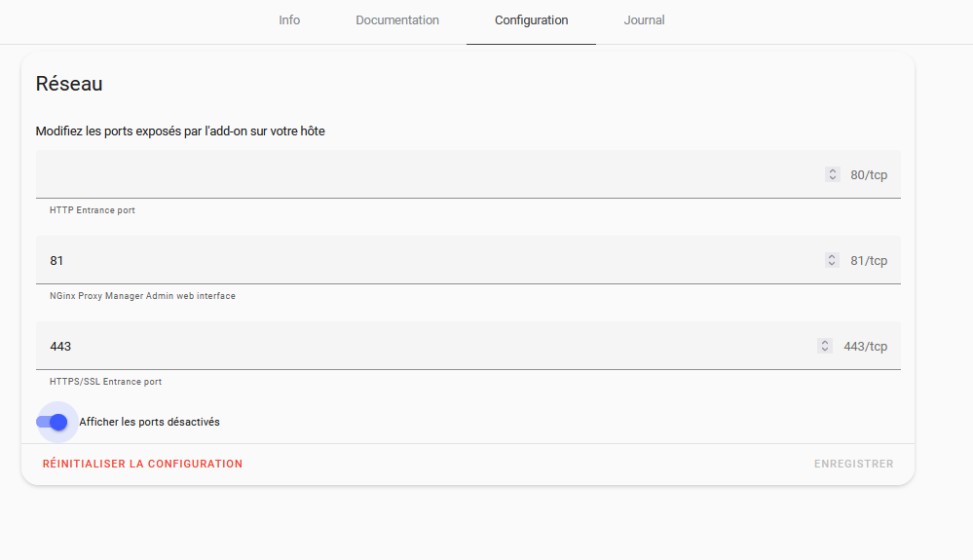Click the HTTPS/SSL Entrance port caption

click(x=105, y=382)
